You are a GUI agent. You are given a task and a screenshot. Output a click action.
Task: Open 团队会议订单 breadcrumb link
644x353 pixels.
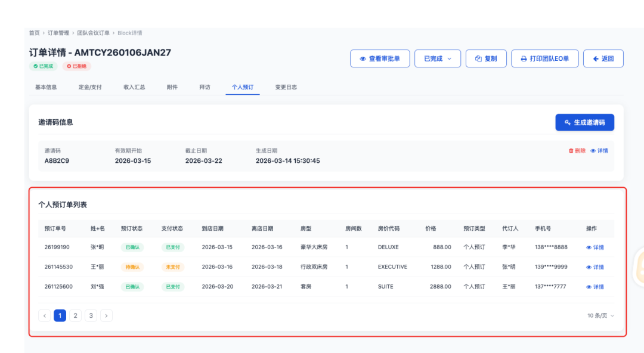click(x=93, y=33)
